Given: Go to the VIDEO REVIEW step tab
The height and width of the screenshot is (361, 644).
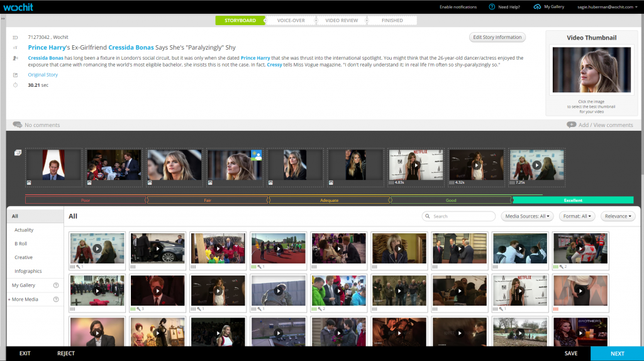Looking at the screenshot, I should tap(341, 21).
